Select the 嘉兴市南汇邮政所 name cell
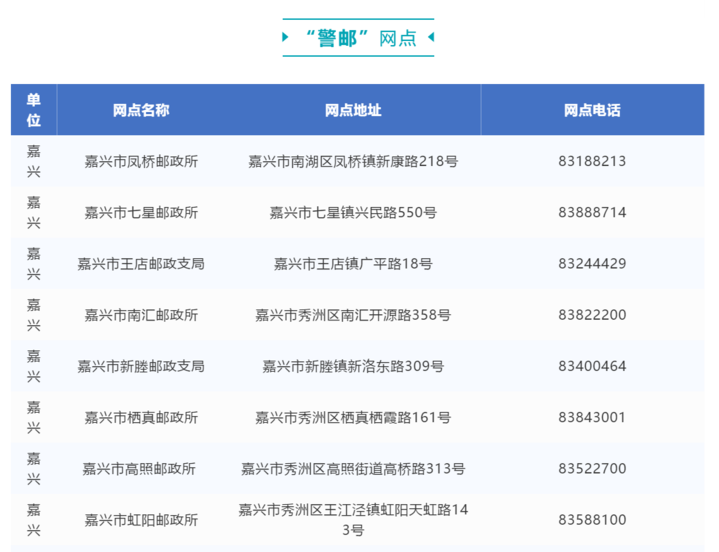The width and height of the screenshot is (719, 552). pos(141,315)
